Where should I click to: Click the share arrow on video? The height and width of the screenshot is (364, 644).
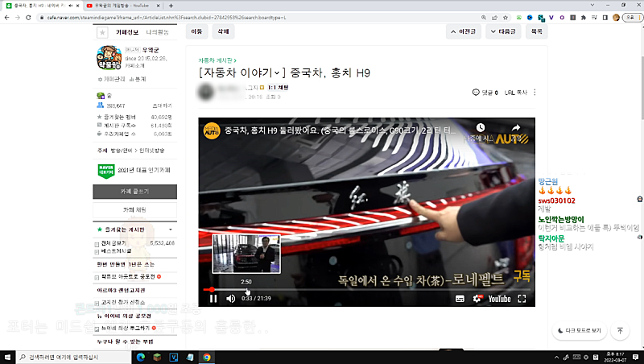(516, 127)
